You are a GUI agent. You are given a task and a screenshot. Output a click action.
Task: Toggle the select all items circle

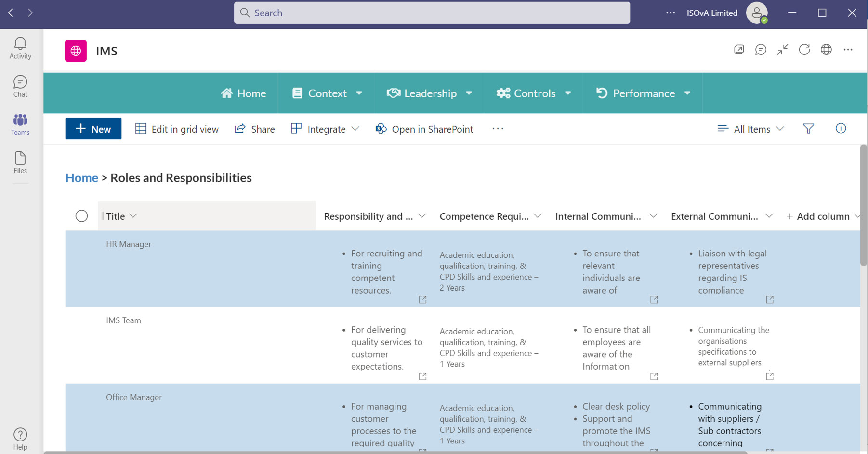tap(82, 216)
